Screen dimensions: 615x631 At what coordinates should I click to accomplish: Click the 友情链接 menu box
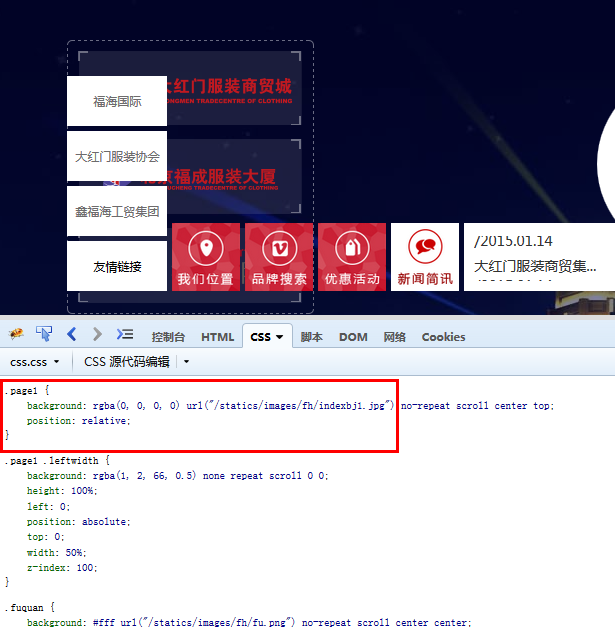[x=117, y=266]
